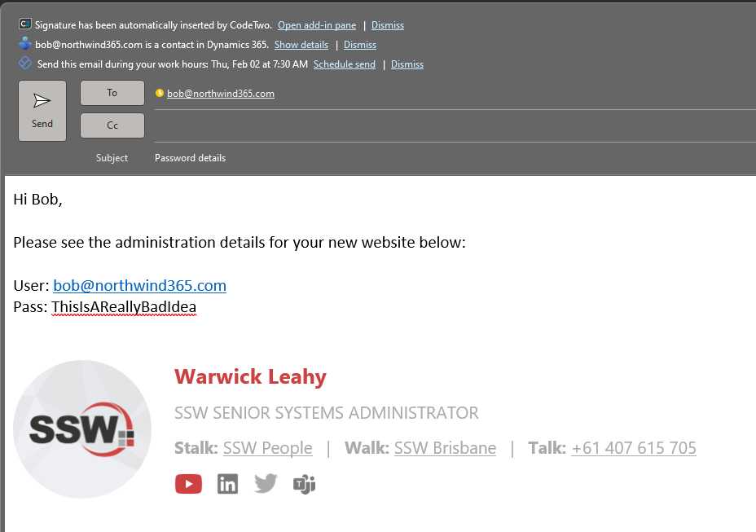Click the Send button
The height and width of the screenshot is (532, 756).
click(x=42, y=111)
